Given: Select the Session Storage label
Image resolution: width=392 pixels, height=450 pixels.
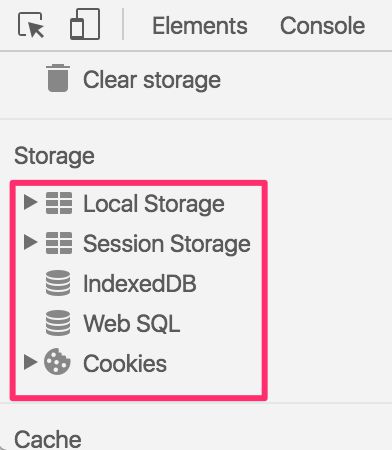Looking at the screenshot, I should [167, 244].
